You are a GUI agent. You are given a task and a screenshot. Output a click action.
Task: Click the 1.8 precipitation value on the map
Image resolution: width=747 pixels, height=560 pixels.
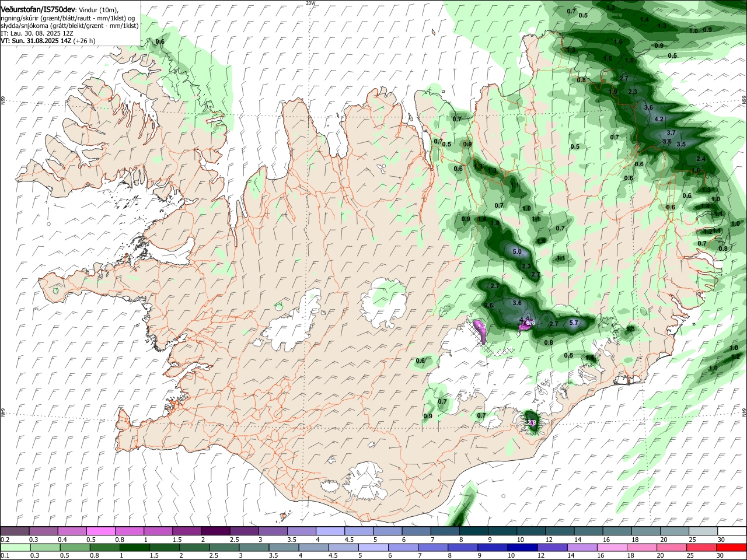coord(495,223)
